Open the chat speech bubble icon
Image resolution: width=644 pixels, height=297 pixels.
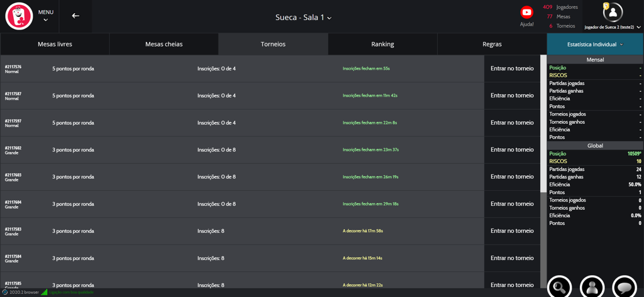coord(625,287)
